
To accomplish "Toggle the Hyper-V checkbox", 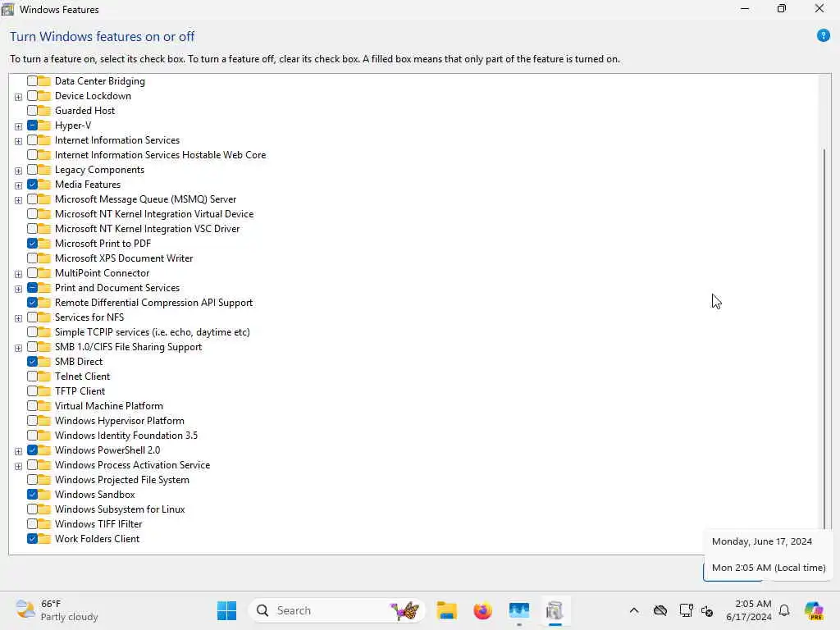I will (x=32, y=126).
